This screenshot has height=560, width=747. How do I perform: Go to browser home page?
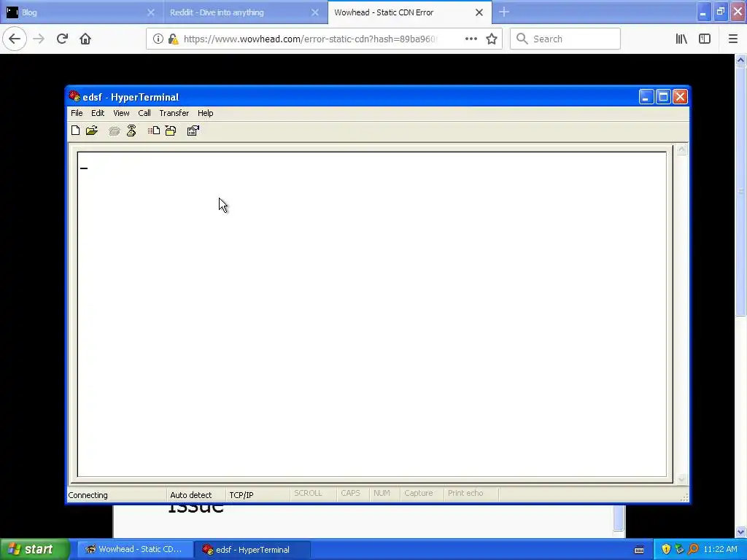pos(85,39)
